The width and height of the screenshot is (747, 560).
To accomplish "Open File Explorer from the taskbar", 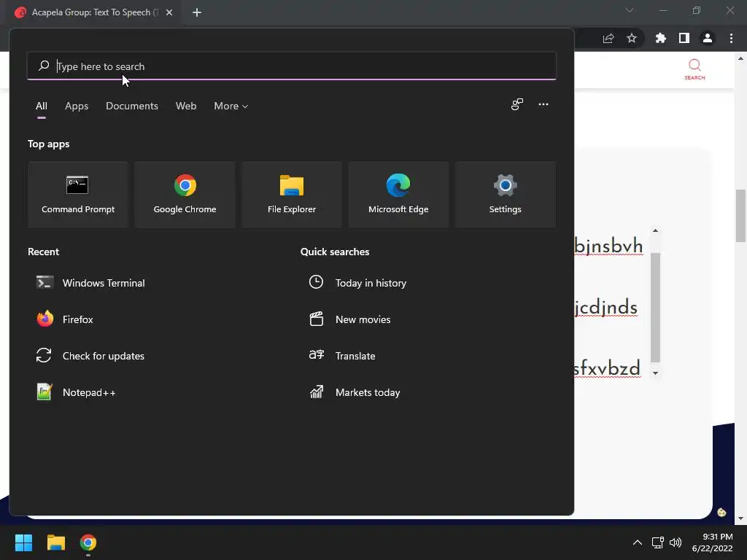I will tap(55, 542).
